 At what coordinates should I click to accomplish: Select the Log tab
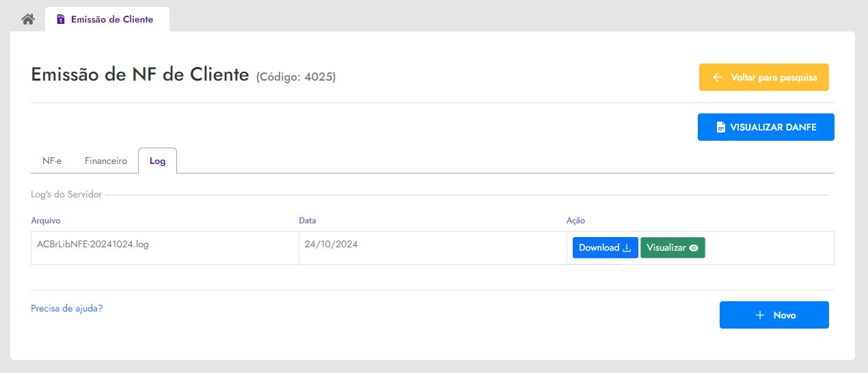157,161
